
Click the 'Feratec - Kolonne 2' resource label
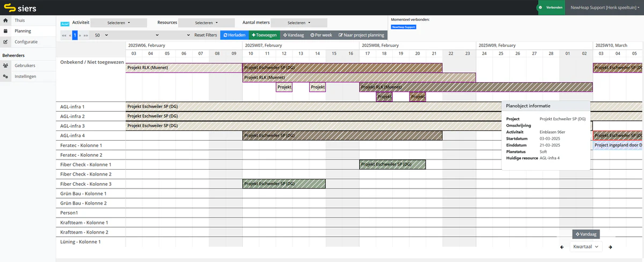pyautogui.click(x=81, y=155)
